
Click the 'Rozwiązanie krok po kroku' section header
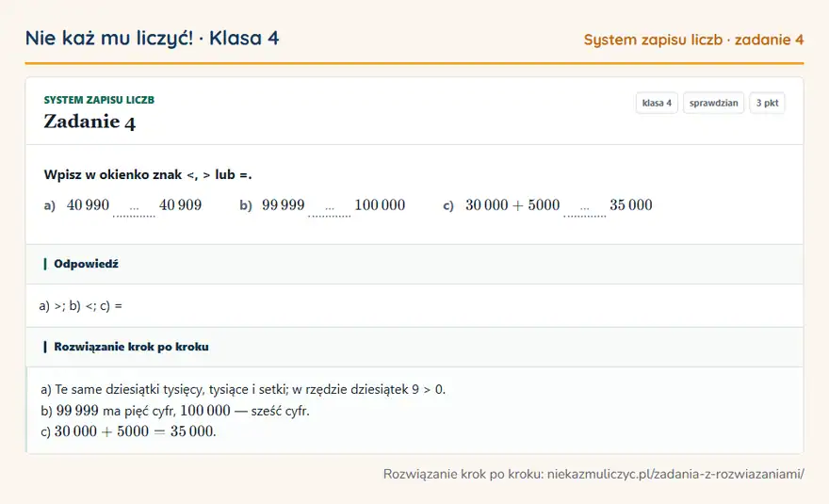point(414,347)
